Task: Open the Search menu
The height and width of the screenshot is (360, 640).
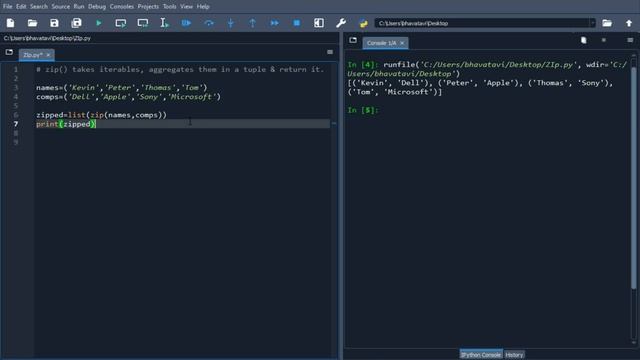Action: (39, 7)
